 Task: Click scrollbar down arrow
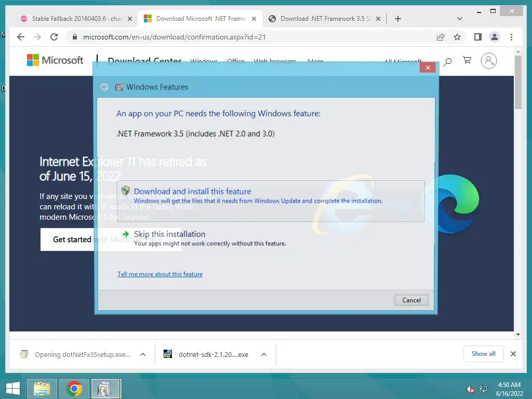point(518,335)
